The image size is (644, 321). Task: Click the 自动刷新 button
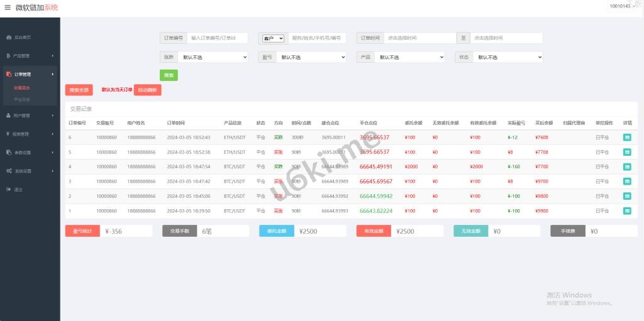(x=147, y=90)
